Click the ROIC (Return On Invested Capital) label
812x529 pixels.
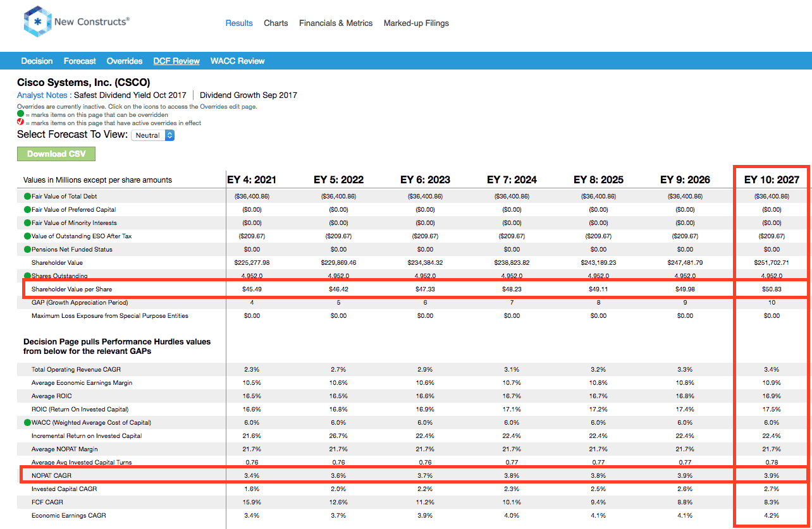tap(80, 409)
